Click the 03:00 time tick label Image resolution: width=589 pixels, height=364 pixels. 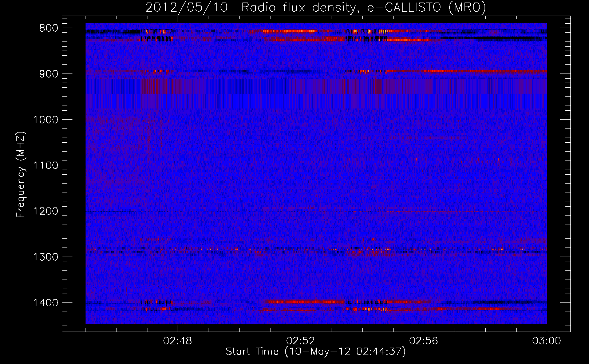pyautogui.click(x=546, y=341)
